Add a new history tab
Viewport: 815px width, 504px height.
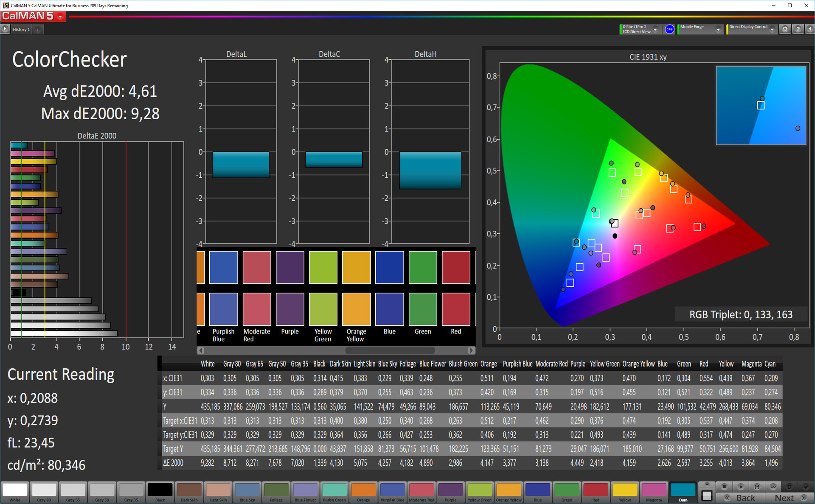coord(38,29)
